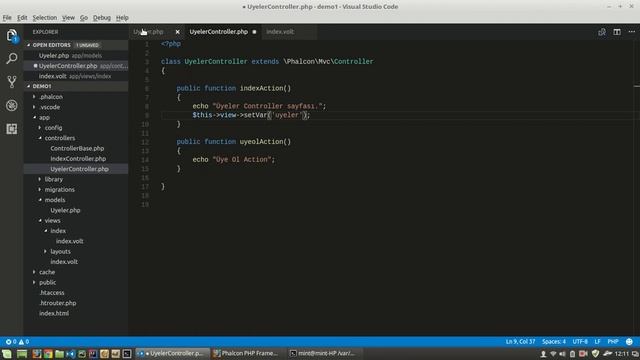The height and width of the screenshot is (360, 640).
Task: Open the terminal launcher in the taskbar
Action: [x=127, y=354]
